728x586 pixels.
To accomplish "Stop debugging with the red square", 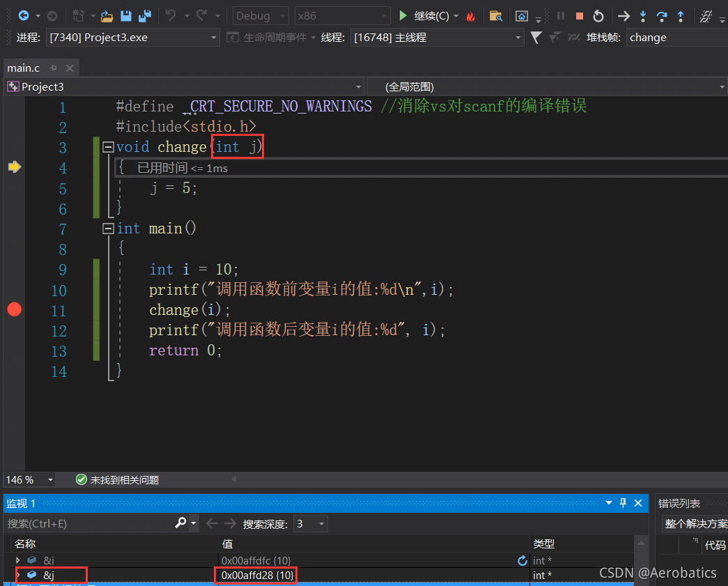I will pos(580,15).
